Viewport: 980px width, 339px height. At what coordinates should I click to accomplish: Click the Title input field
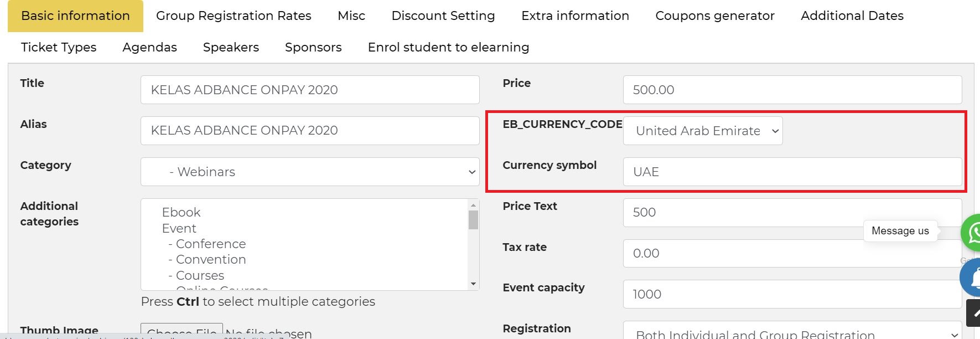pos(310,90)
